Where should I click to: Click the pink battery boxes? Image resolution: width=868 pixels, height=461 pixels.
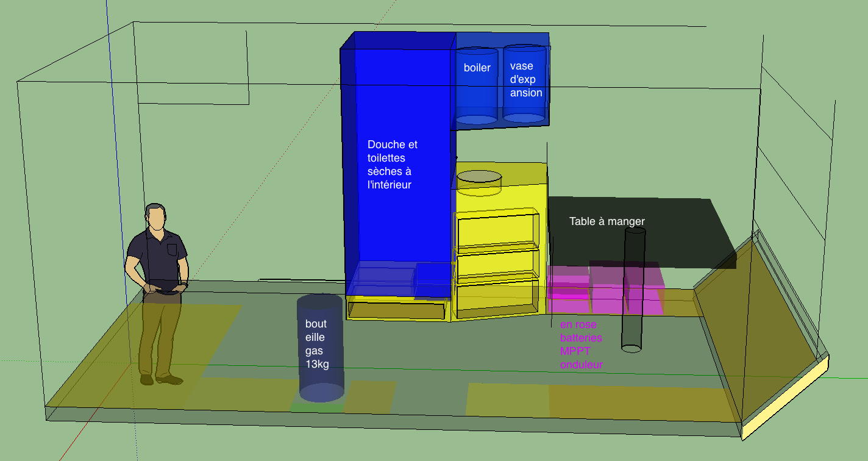(603, 290)
